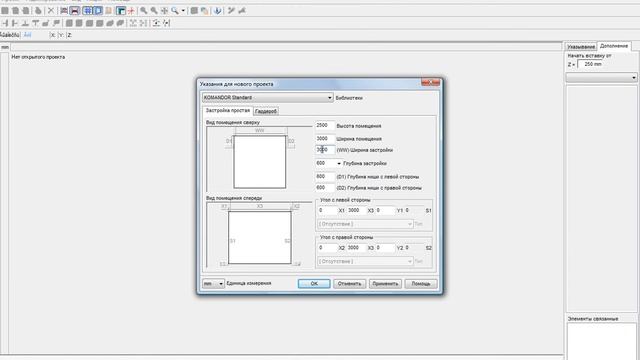Click the Высота помещения field showing 2500

tap(325, 126)
